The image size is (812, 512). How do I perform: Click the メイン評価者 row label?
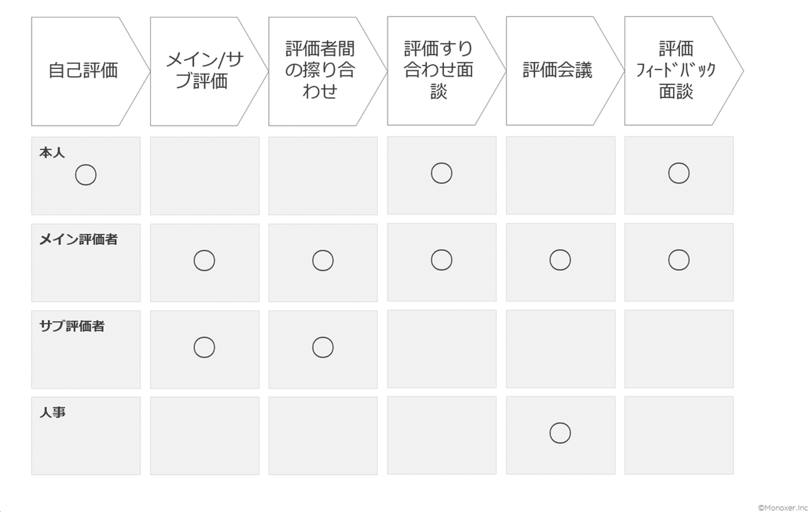point(78,240)
